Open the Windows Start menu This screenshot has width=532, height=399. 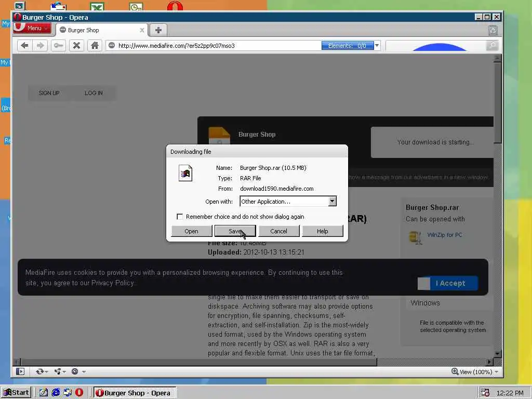[x=16, y=393]
